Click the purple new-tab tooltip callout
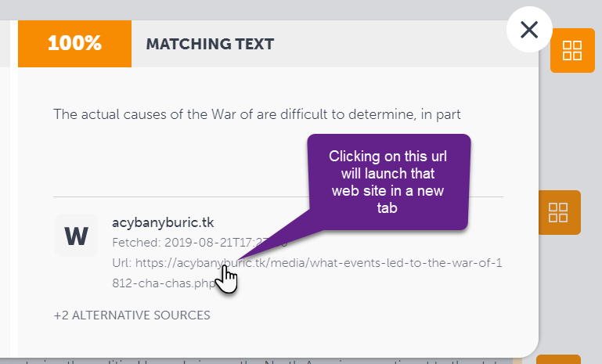602x364 pixels. pyautogui.click(x=388, y=182)
